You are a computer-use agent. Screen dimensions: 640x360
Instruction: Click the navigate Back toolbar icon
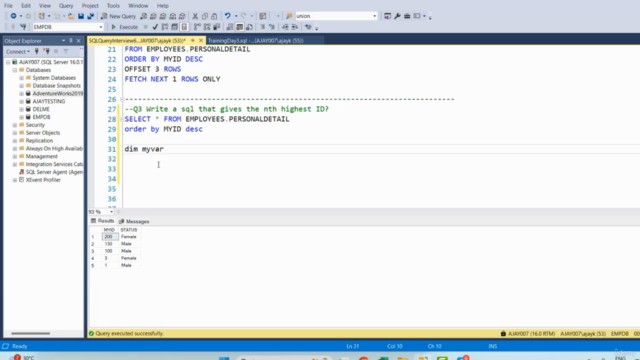pos(13,16)
